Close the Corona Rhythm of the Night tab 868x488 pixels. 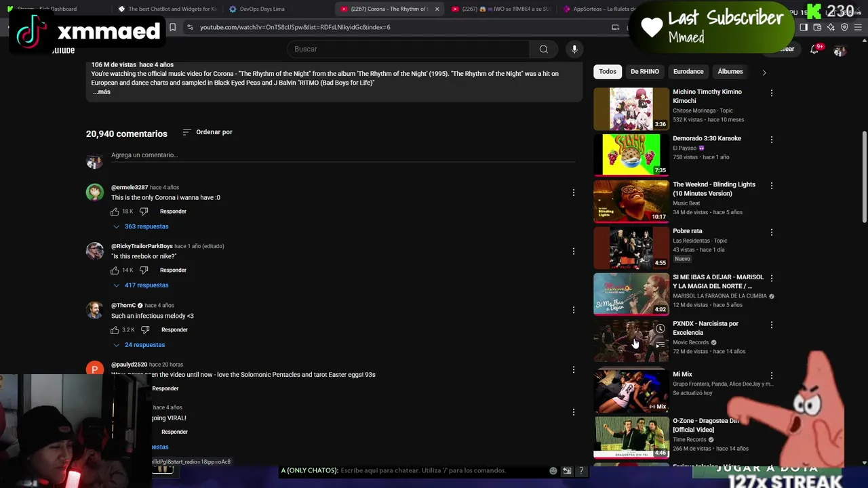pos(437,9)
